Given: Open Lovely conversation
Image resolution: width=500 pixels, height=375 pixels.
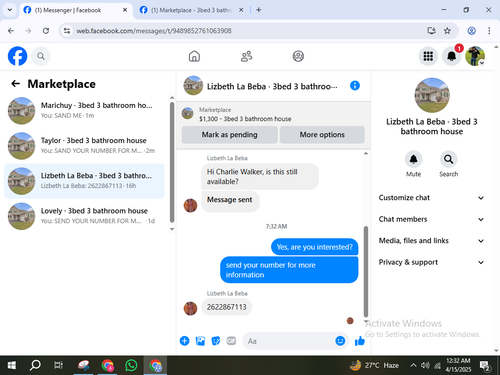Looking at the screenshot, I should point(84,216).
